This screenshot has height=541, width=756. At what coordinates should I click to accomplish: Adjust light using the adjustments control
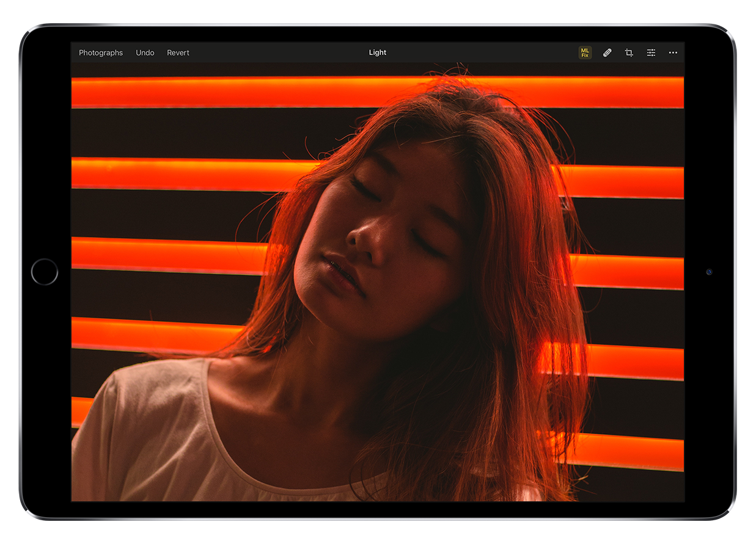(x=651, y=53)
